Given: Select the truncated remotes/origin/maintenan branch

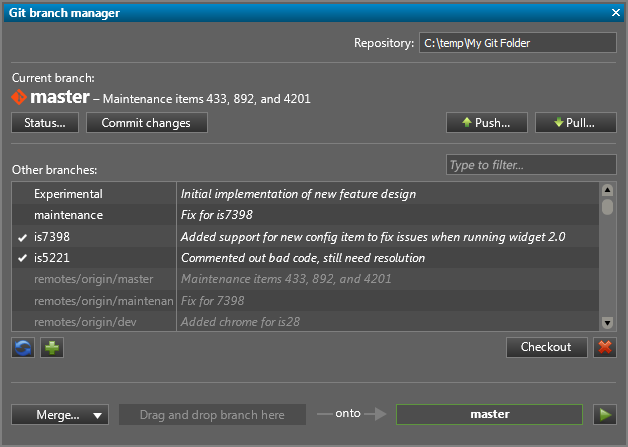Looking at the screenshot, I should coord(104,301).
